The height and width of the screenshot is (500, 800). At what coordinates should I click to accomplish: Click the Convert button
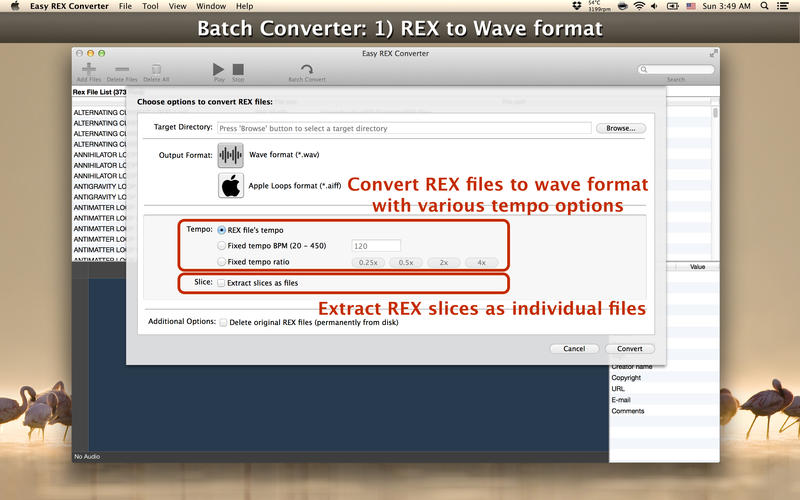click(630, 348)
